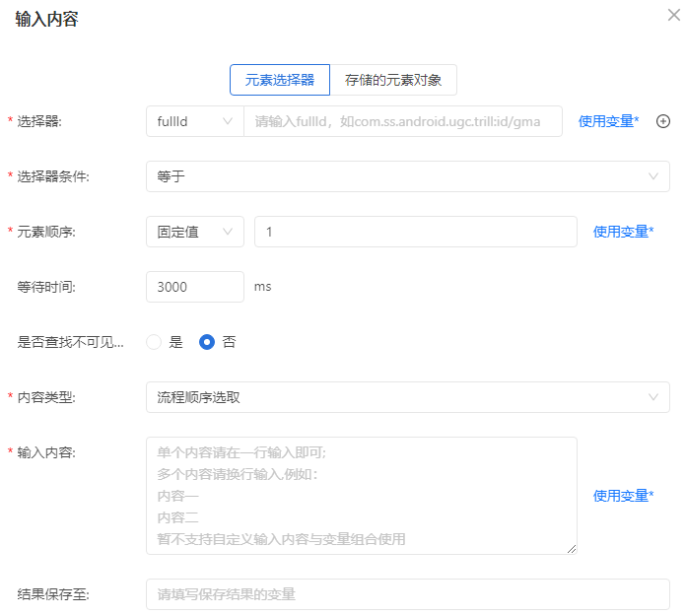Image resolution: width=685 pixels, height=616 pixels.
Task: Click the textarea resize handle corner
Action: pyautogui.click(x=572, y=549)
